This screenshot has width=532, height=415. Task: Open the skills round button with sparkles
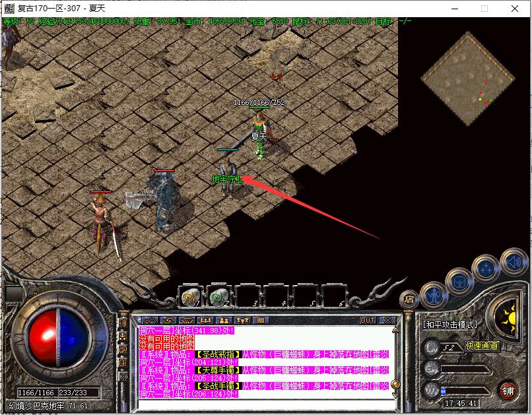click(486, 269)
